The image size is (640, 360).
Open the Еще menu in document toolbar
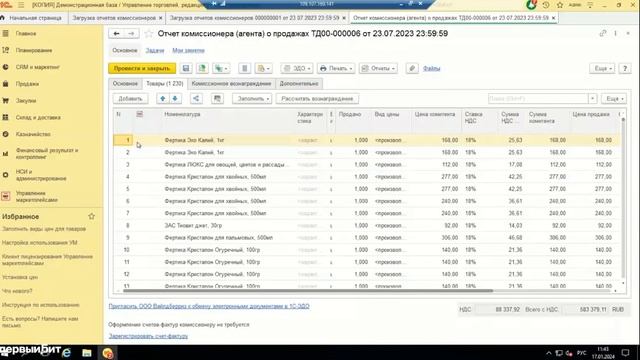602,68
